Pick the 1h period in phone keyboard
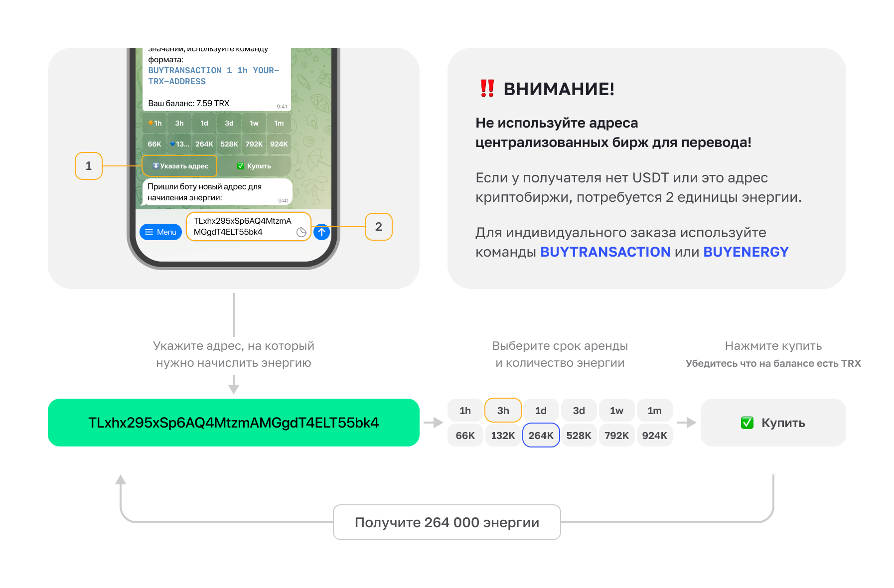Image resolution: width=894 pixels, height=588 pixels. [154, 123]
